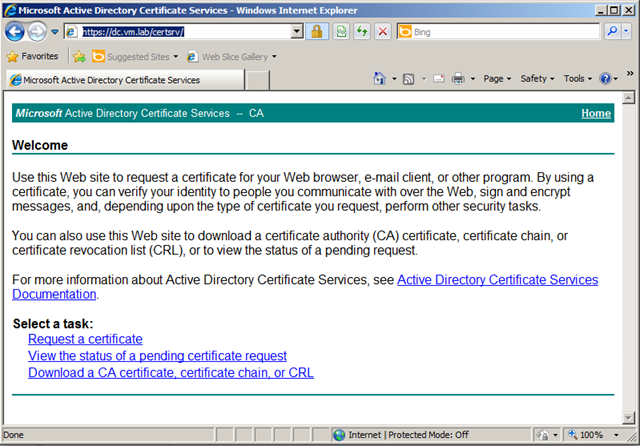Click the Read Mail envelope icon
640x446 pixels.
439,78
